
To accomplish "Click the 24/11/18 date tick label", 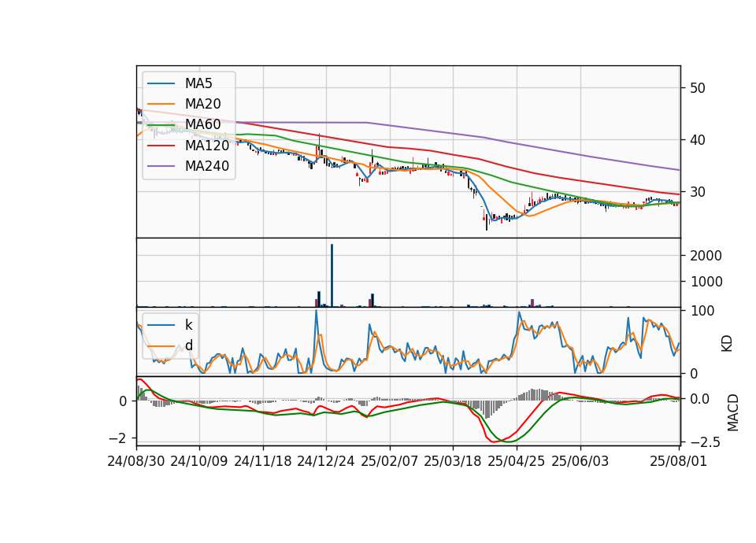I will tap(263, 461).
